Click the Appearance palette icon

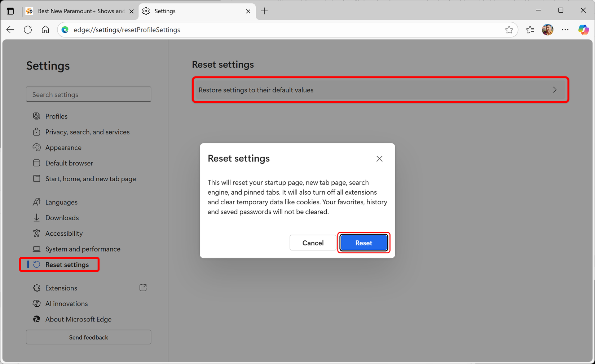(x=36, y=147)
